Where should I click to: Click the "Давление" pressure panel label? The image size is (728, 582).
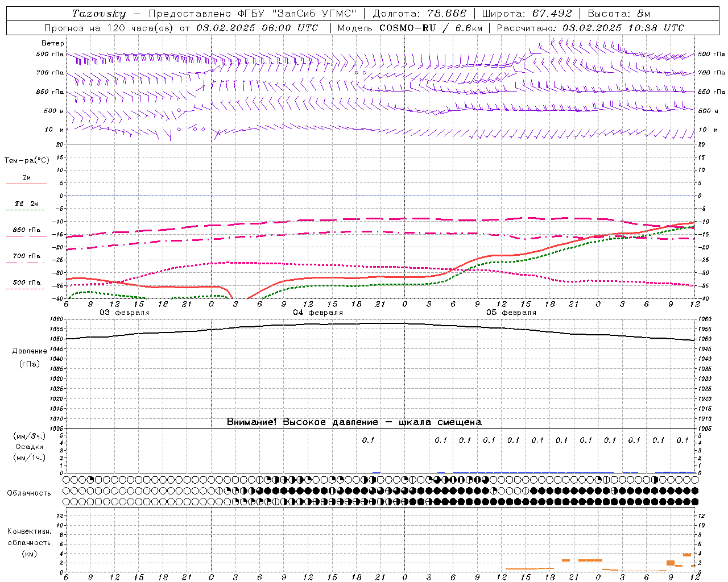coord(30,351)
